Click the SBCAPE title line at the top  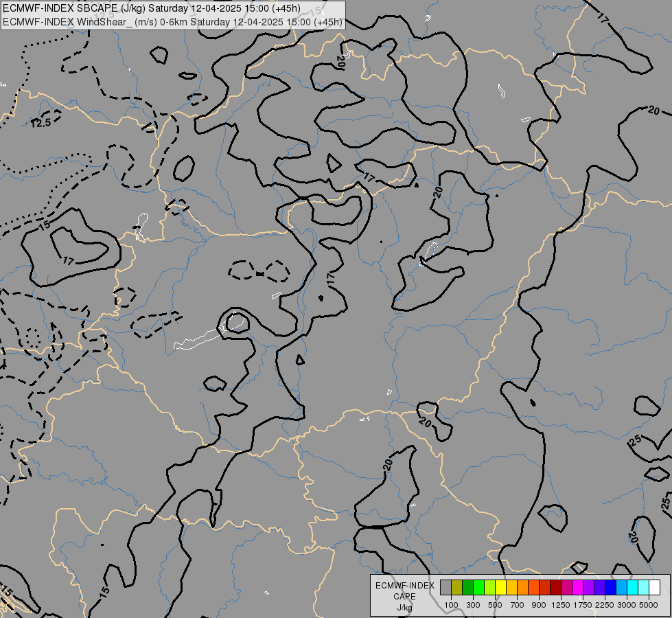coord(152,8)
